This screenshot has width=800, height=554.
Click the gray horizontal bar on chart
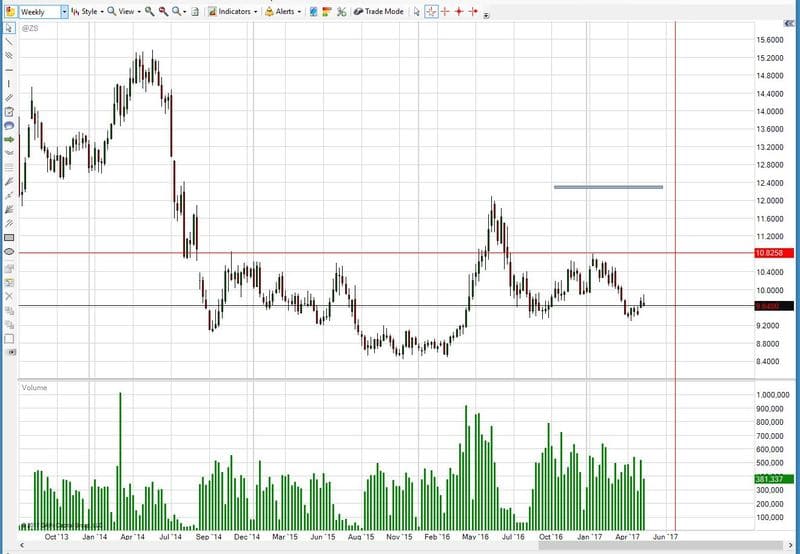(608, 187)
